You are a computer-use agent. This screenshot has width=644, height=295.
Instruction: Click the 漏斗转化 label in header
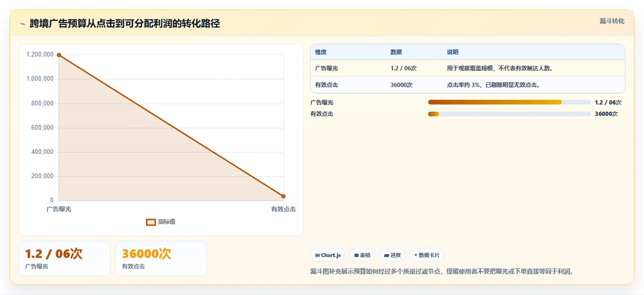coord(612,21)
